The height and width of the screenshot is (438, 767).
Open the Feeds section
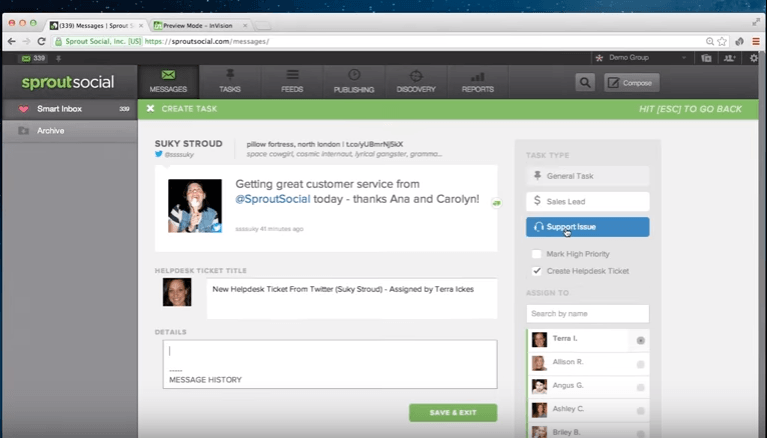[x=292, y=82]
